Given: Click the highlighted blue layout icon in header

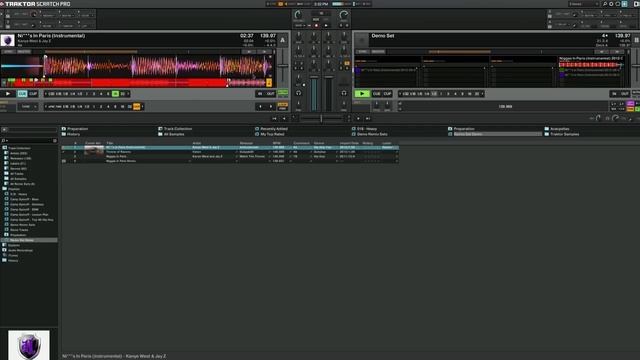Looking at the screenshot, I should pyautogui.click(x=624, y=4).
